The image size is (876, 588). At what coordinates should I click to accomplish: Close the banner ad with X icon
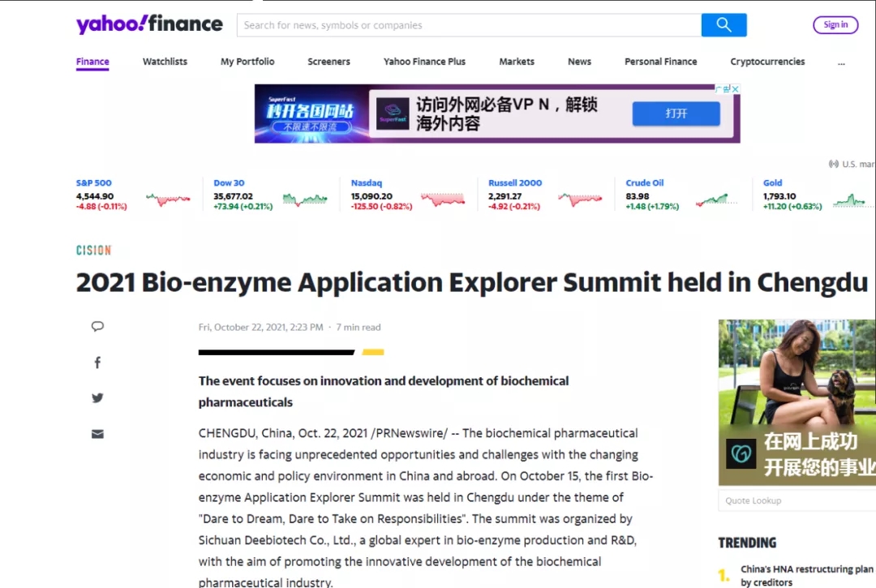[x=735, y=89]
